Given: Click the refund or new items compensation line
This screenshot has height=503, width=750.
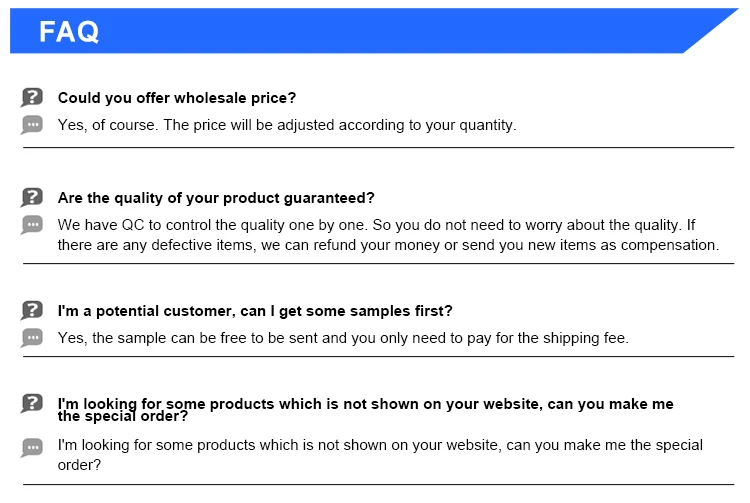Looking at the screenshot, I should click(388, 245).
